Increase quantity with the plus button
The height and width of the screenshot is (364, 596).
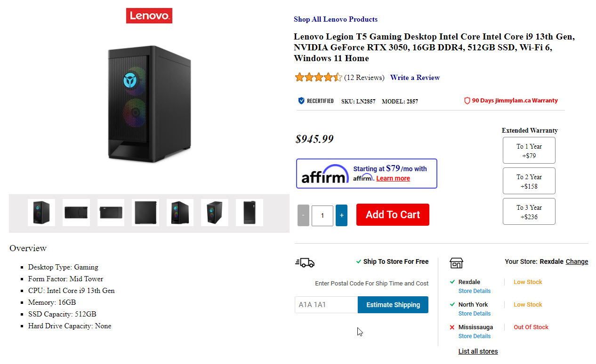click(341, 215)
